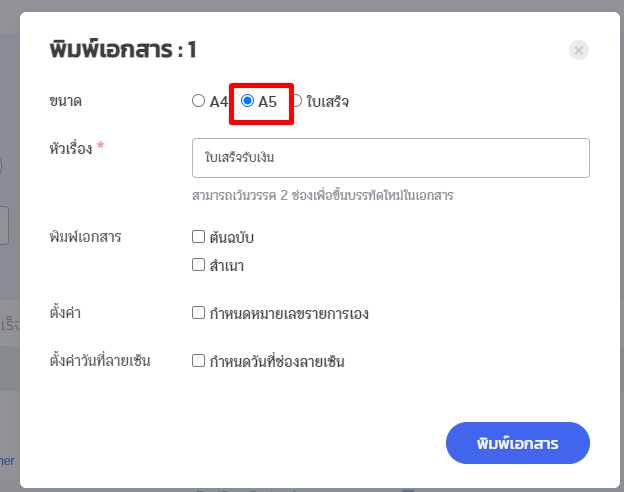
Task: Click the พิมพ์เอกสาร row label on the left
Action: pyautogui.click(x=85, y=237)
